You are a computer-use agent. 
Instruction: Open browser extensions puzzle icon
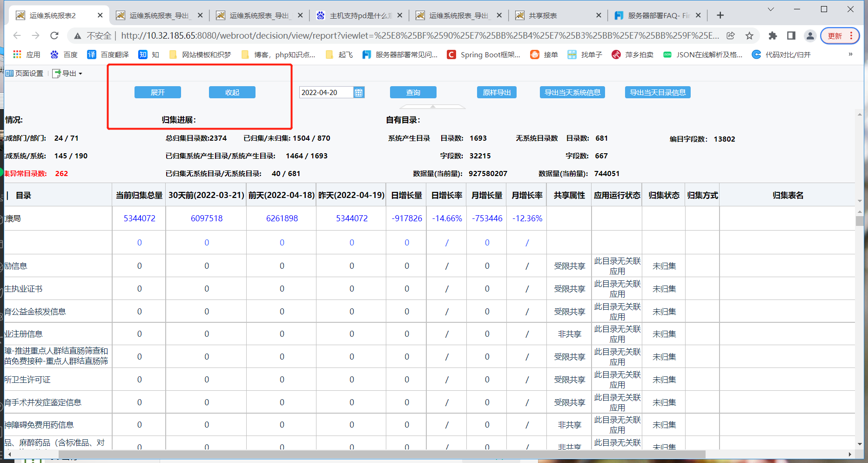click(773, 35)
